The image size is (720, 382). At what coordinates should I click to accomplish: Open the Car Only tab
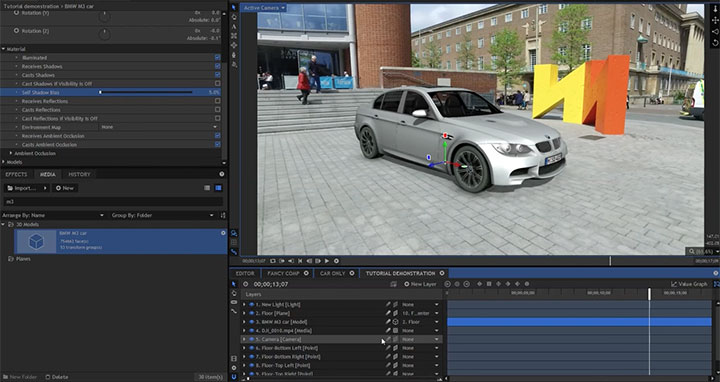click(x=332, y=273)
